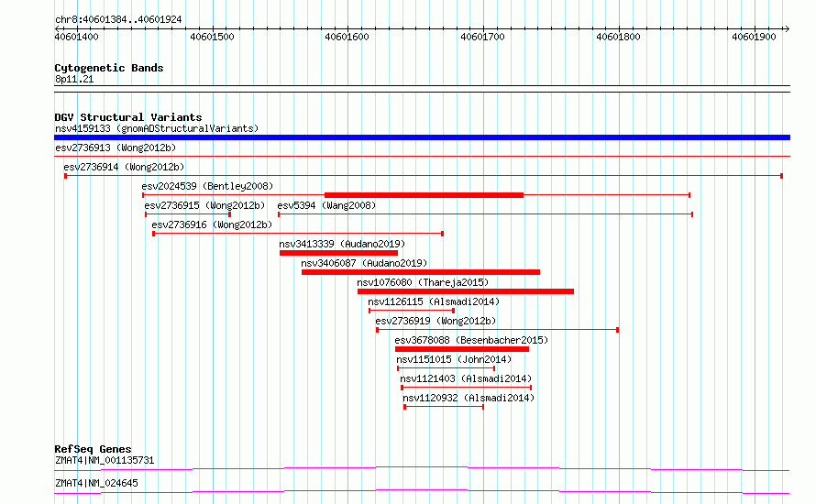Click the blue nsv4159133 gnomAD variant bar

[x=422, y=137]
